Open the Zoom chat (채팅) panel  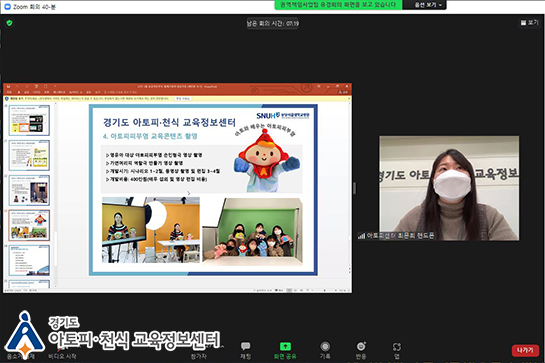click(x=245, y=350)
